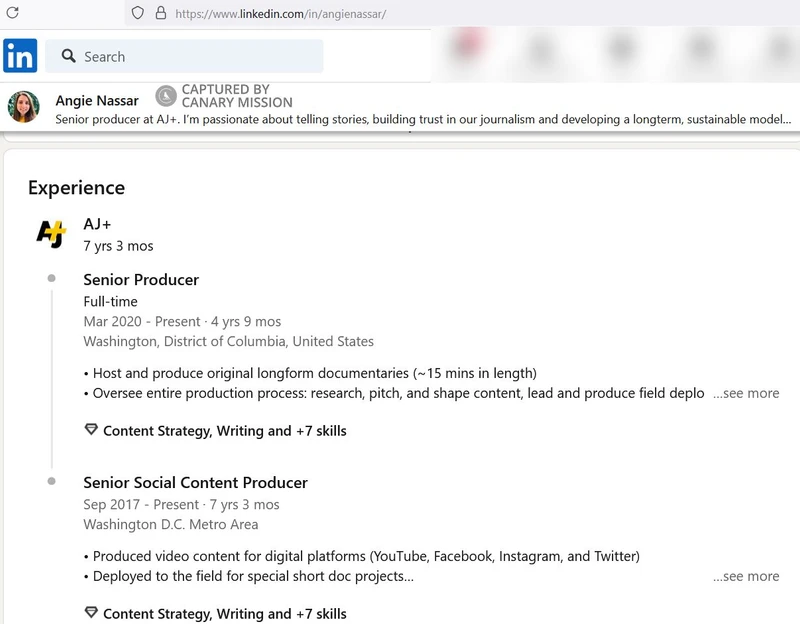This screenshot has width=800, height=624.
Task: Open skills list under Senior Producer role
Action: click(x=224, y=431)
